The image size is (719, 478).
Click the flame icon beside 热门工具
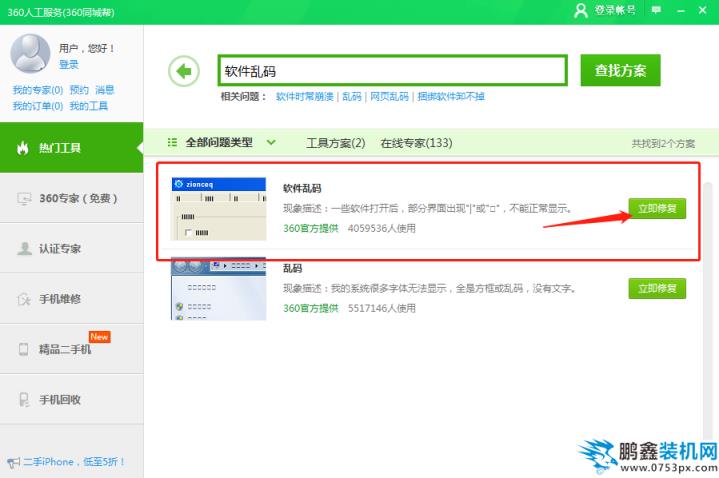pyautogui.click(x=22, y=148)
